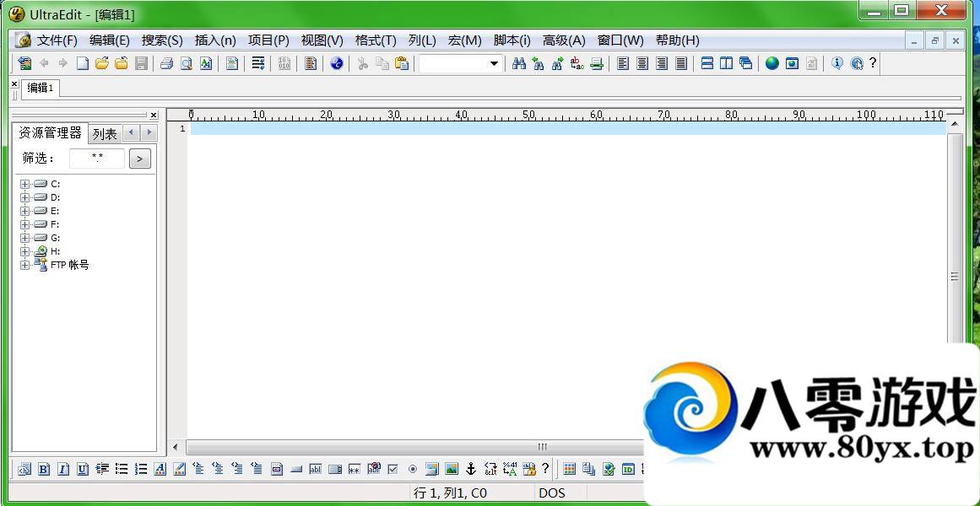Click the HTML anchor icon
This screenshot has width=980, height=506.
click(471, 469)
